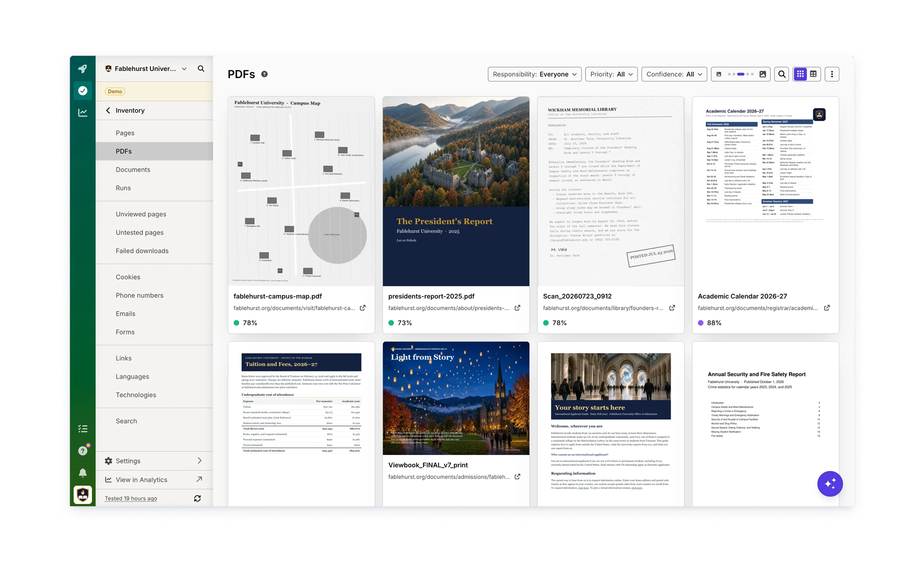924x562 pixels.
Task: Open the Your story starts here thumbnail
Action: tap(610, 424)
